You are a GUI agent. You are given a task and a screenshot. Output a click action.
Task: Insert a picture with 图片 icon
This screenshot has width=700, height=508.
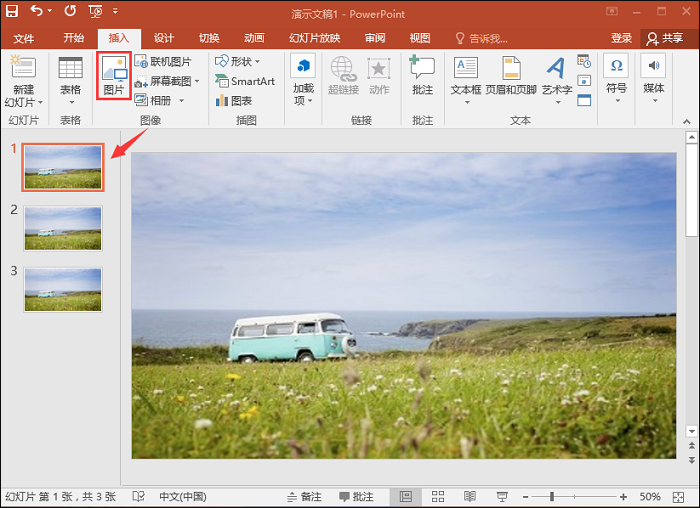click(x=114, y=75)
